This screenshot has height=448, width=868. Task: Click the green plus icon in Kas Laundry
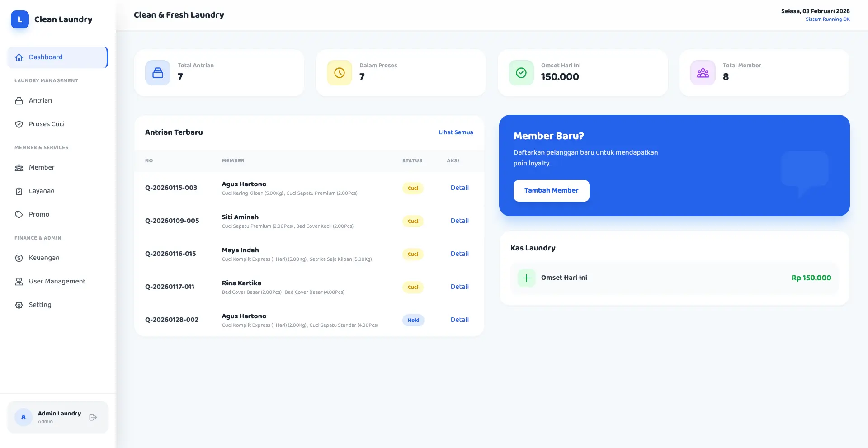[527, 278]
